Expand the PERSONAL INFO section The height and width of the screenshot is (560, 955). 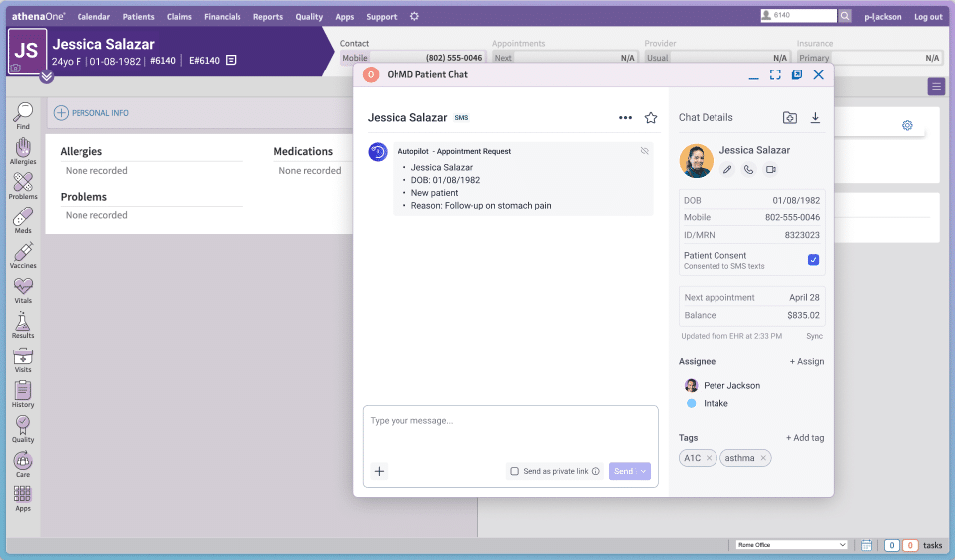[91, 113]
